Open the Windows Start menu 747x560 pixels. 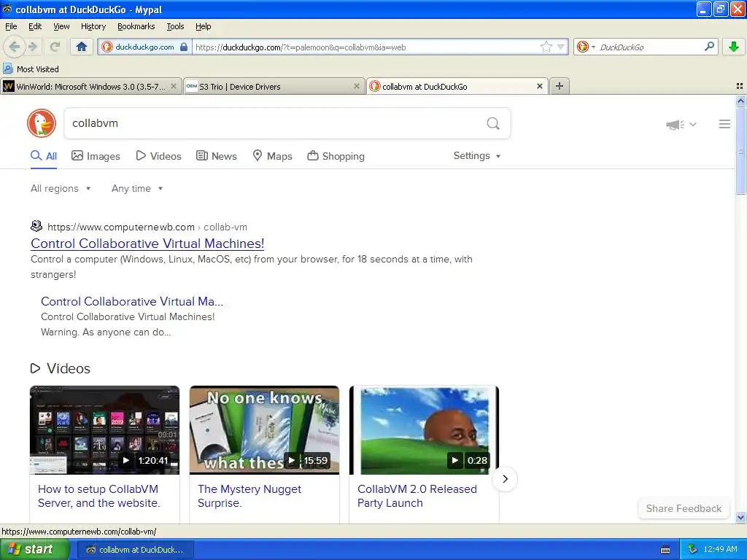click(34, 549)
